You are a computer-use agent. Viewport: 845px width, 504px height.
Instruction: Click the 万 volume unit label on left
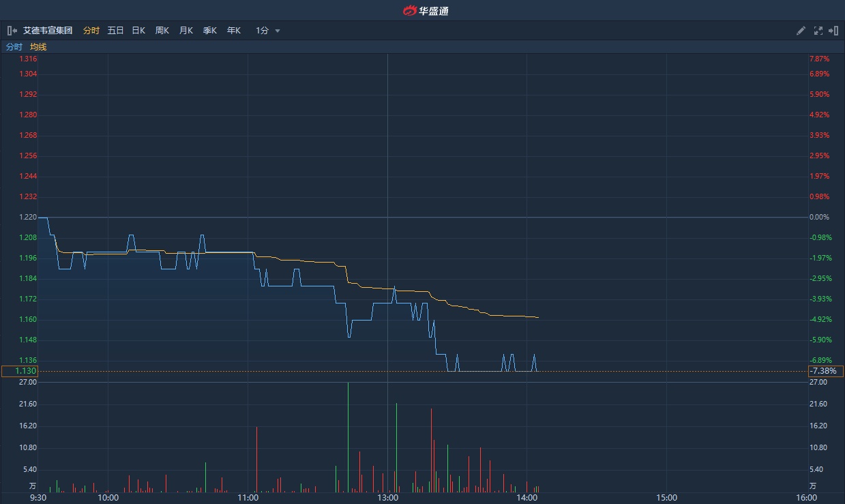(33, 486)
